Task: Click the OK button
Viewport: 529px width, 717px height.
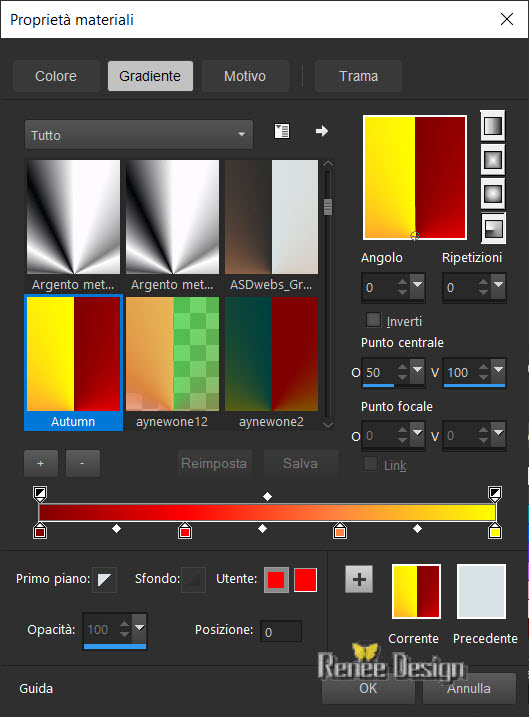Action: (368, 688)
